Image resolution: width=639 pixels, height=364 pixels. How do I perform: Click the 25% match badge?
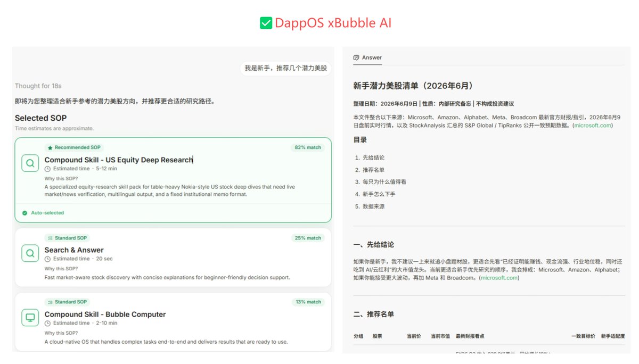tap(308, 238)
